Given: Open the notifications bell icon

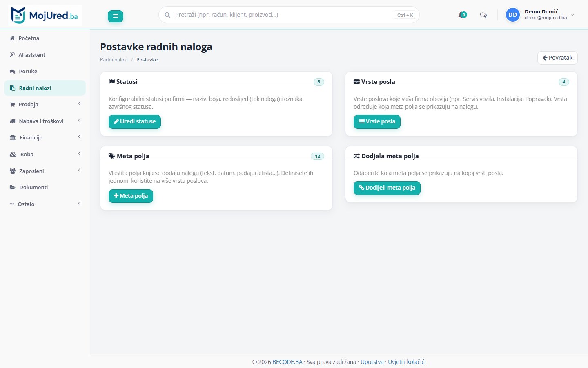Looking at the screenshot, I should click(462, 15).
